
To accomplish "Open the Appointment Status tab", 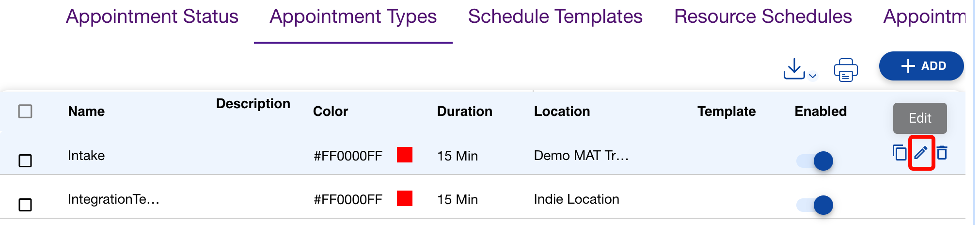I will click(152, 17).
